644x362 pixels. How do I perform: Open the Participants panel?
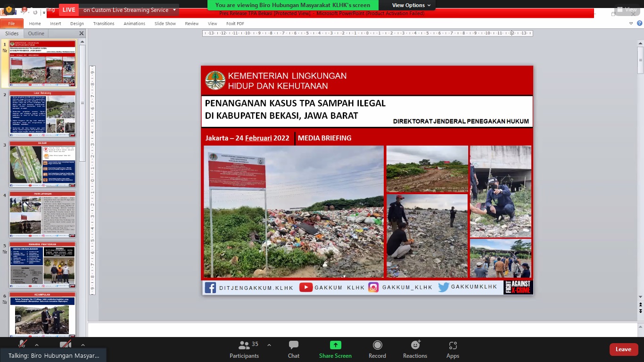(x=244, y=349)
